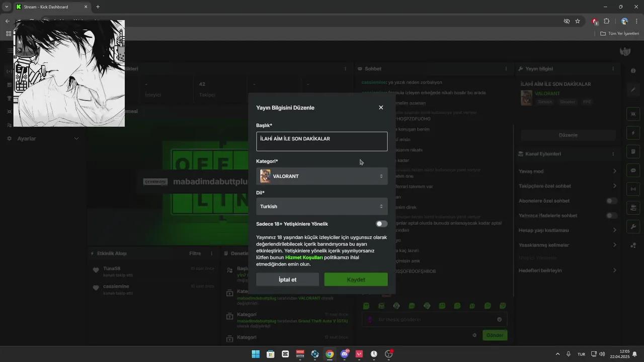Open the Kategori dropdown showing VALORANT
The image size is (644, 362).
[321, 176]
